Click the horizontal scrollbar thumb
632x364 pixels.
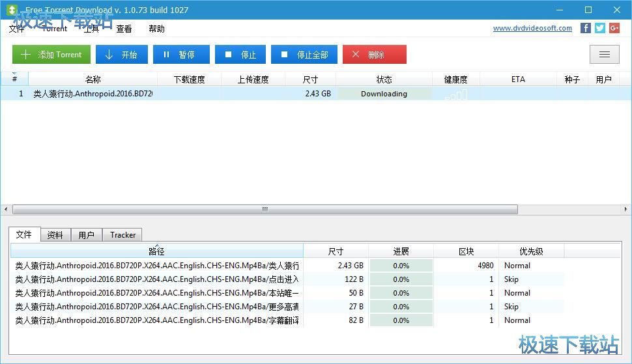[265, 210]
